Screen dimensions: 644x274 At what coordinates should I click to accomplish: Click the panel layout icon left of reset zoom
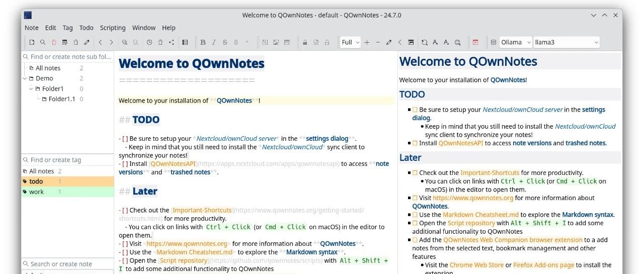411,42
